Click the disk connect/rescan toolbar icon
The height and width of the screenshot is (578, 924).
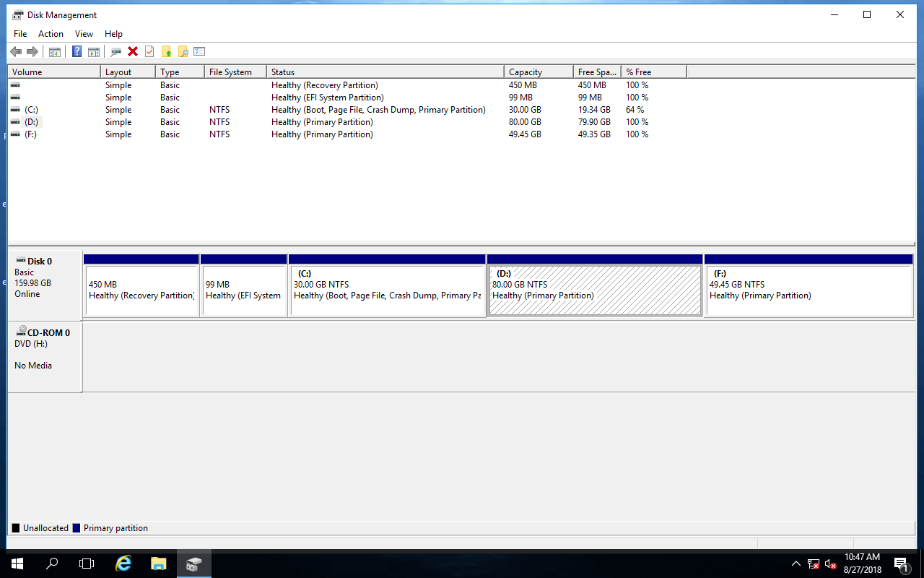115,51
